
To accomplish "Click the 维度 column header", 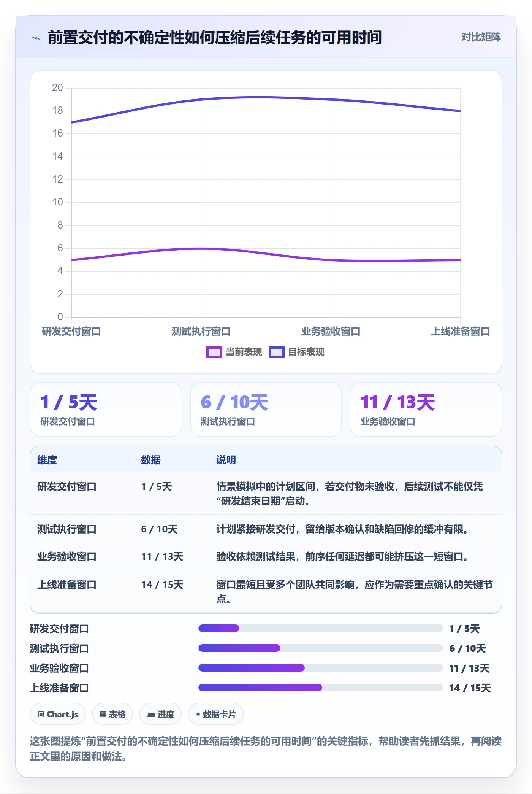I will click(x=47, y=460).
